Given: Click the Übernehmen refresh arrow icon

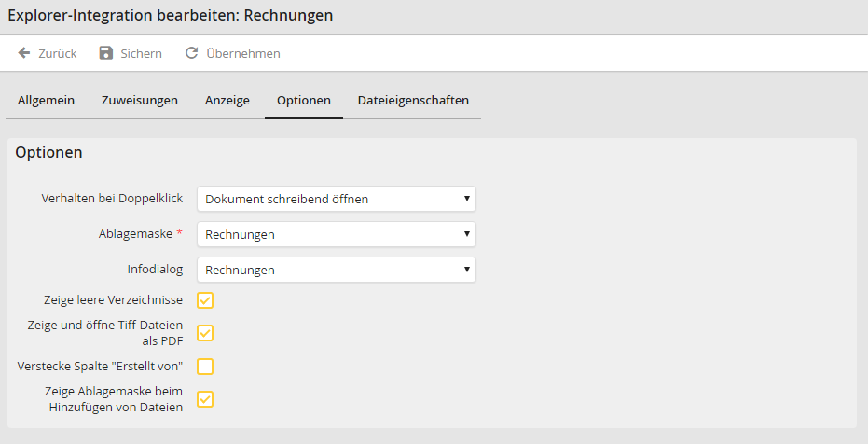Looking at the screenshot, I should click(192, 53).
